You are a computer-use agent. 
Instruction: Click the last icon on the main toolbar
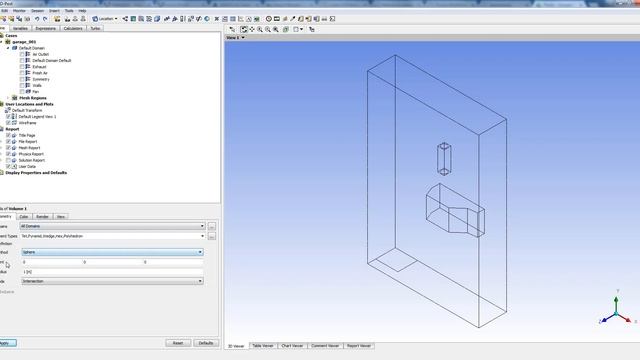tap(332, 19)
